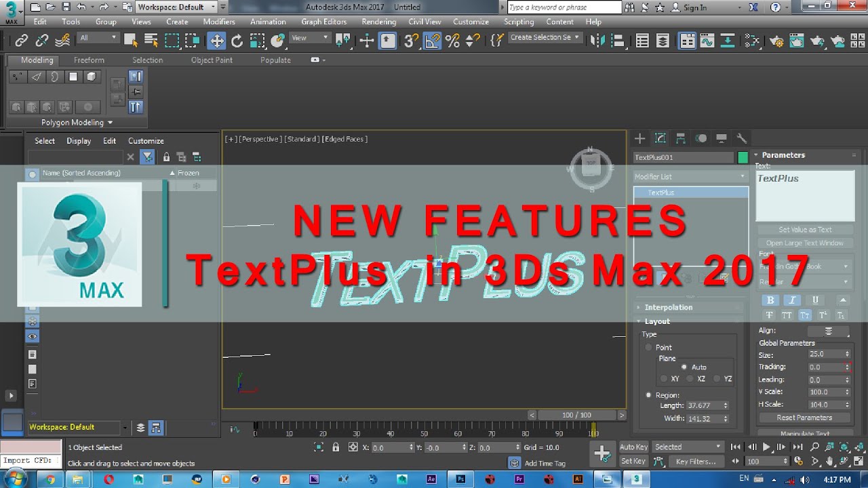
Task: Toggle Percent Snap icon
Action: (x=452, y=41)
